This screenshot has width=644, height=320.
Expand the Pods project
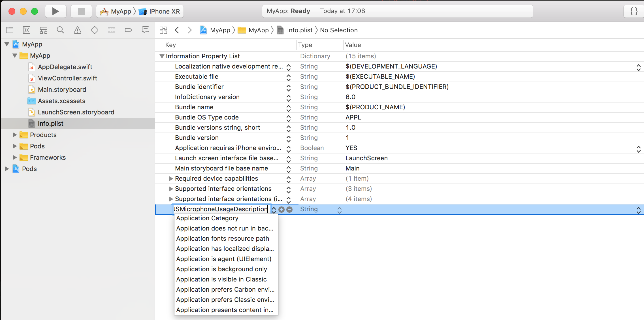7,169
